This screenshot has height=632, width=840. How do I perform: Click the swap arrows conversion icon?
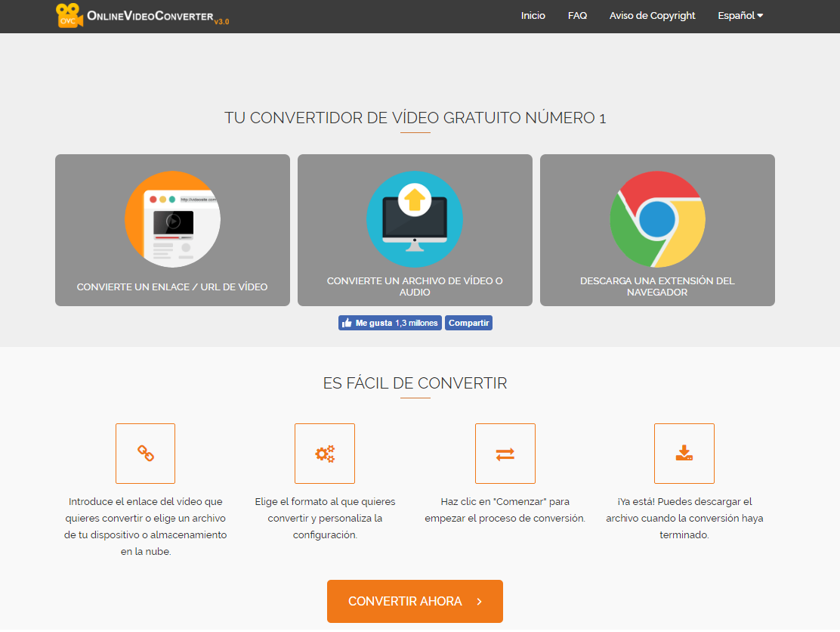pyautogui.click(x=505, y=454)
